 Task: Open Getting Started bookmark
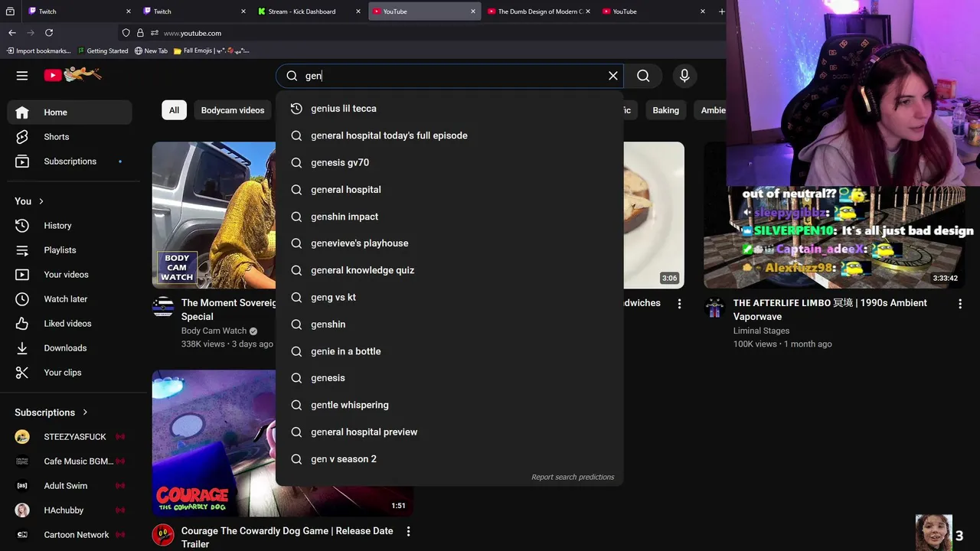103,51
